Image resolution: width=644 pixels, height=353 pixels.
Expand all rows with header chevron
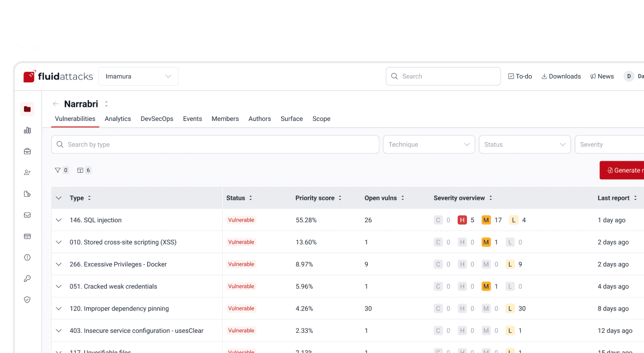coord(59,198)
